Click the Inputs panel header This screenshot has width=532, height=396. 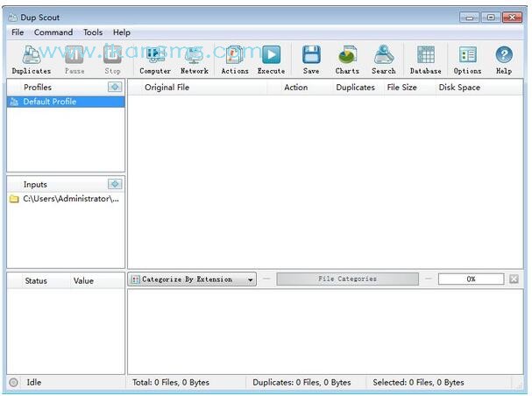pos(35,185)
